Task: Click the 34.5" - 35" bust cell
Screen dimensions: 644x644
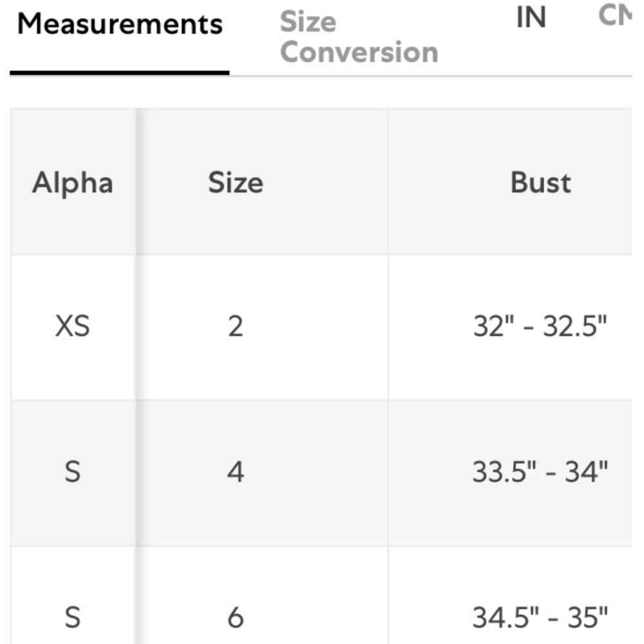Action: pos(540,618)
